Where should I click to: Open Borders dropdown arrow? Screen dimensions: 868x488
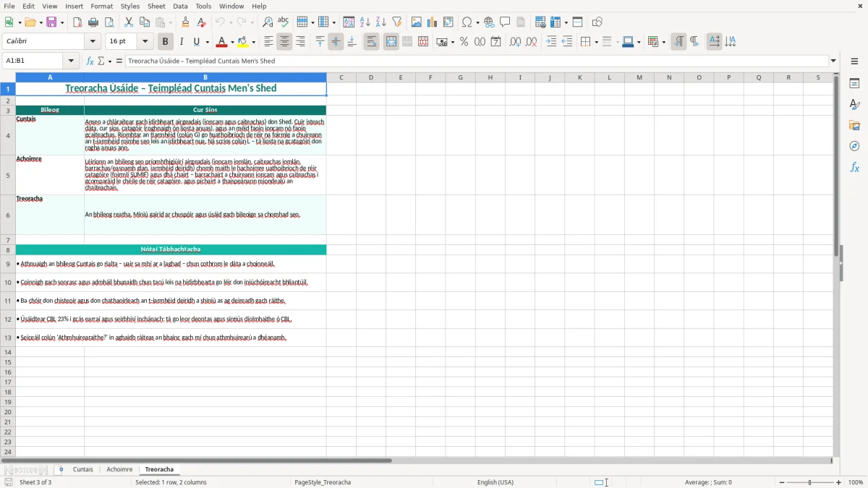[x=595, y=42]
